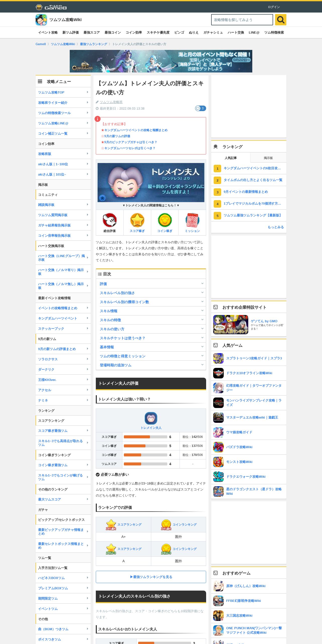Click the スキル最大 スコアランキング star icon
322x644 pixels.
click(111, 524)
